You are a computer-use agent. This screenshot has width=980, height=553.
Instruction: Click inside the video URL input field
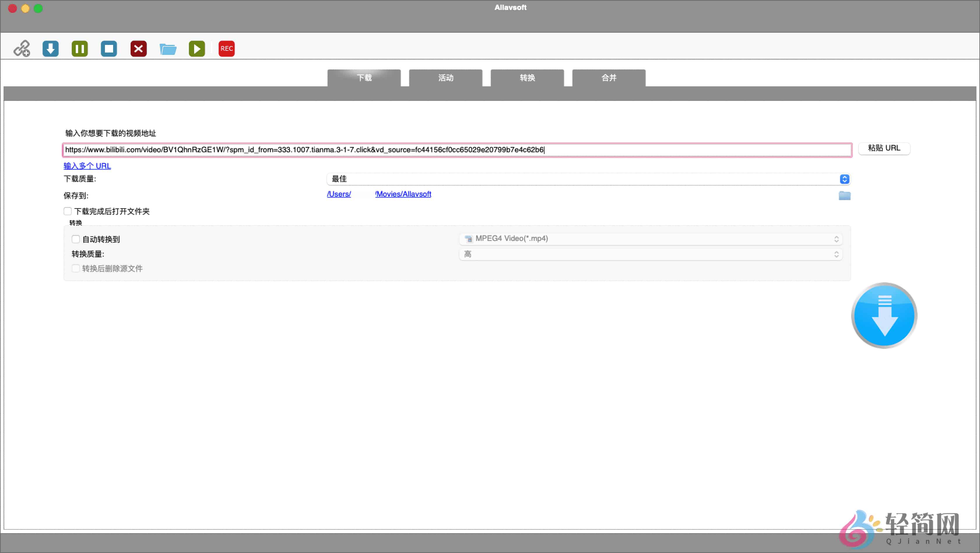tap(456, 150)
